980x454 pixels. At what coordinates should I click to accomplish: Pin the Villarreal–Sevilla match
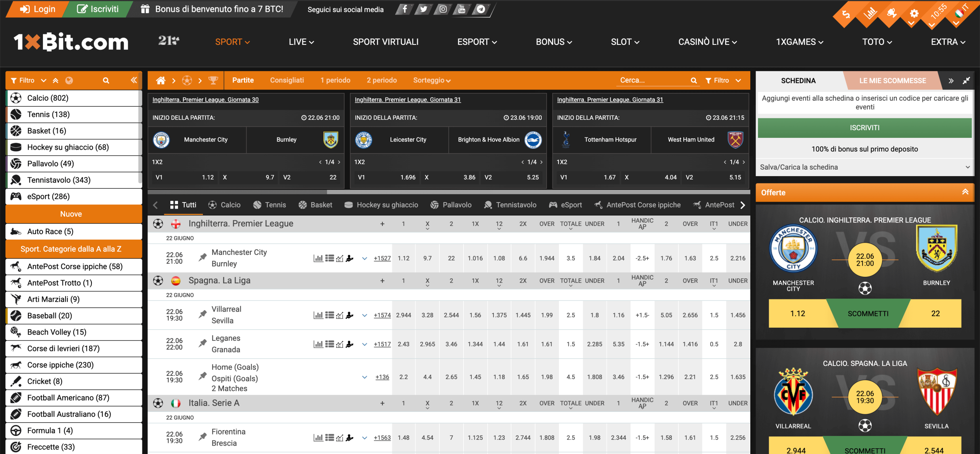pyautogui.click(x=203, y=315)
